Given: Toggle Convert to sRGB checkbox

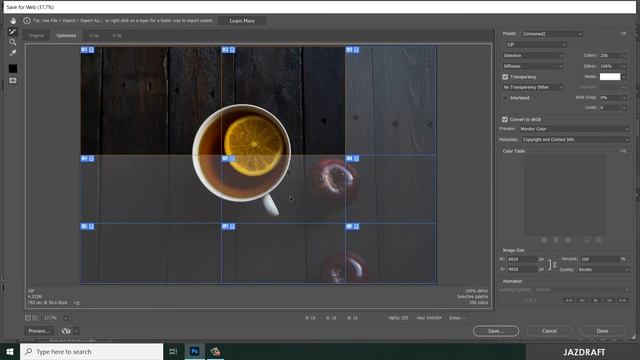Looking at the screenshot, I should pos(505,120).
